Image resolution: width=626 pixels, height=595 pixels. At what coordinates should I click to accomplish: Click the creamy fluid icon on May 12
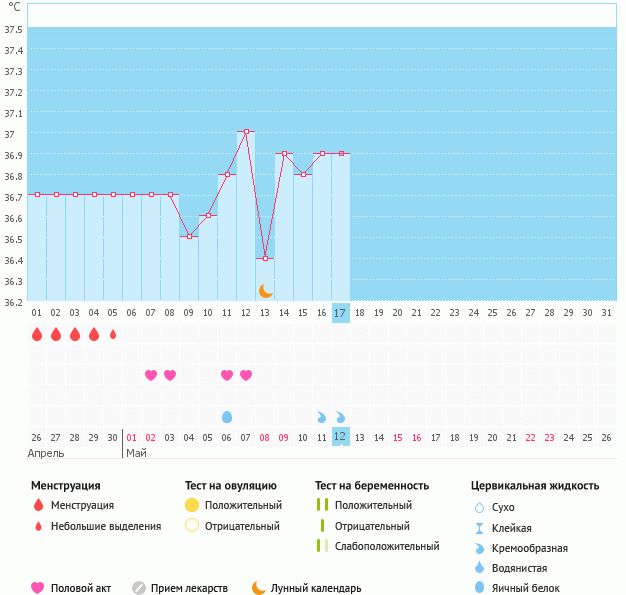[x=340, y=417]
